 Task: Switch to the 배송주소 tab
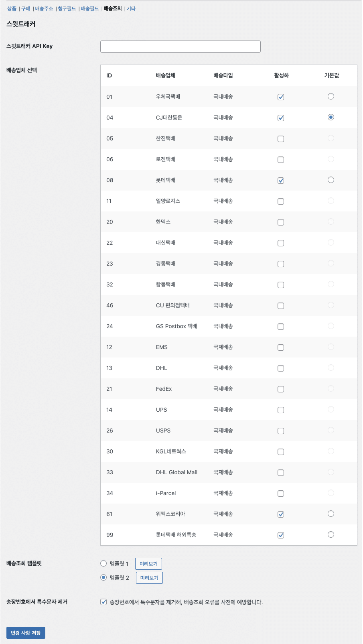[44, 8]
